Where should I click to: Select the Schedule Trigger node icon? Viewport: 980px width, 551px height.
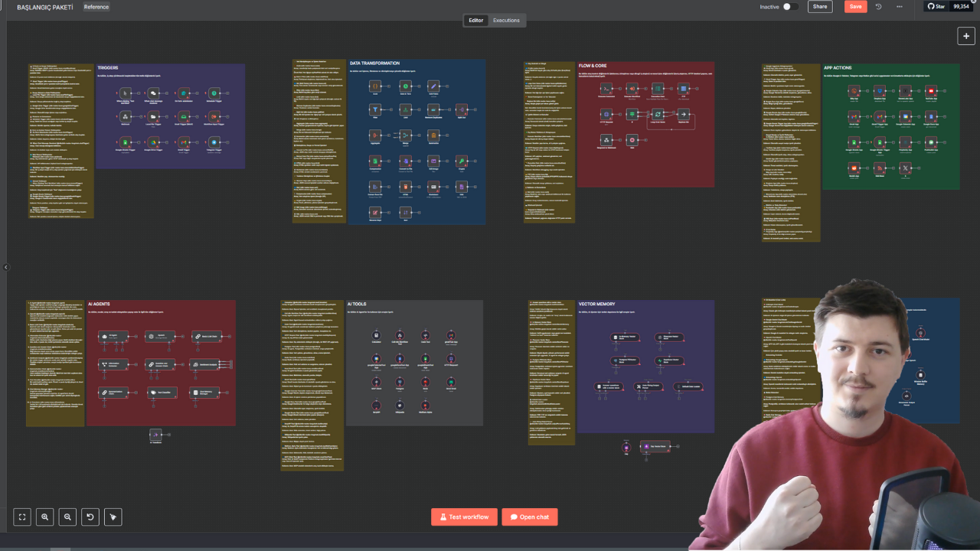tap(215, 93)
